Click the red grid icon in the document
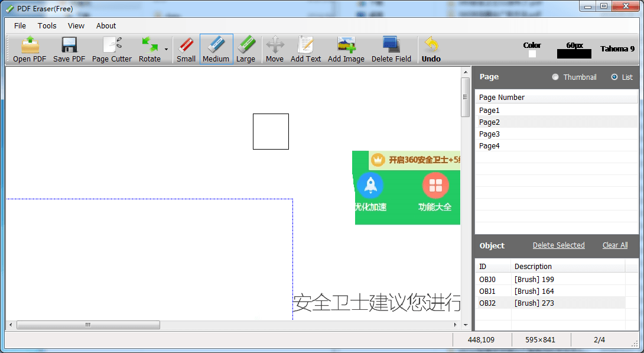The height and width of the screenshot is (353, 644). point(435,185)
